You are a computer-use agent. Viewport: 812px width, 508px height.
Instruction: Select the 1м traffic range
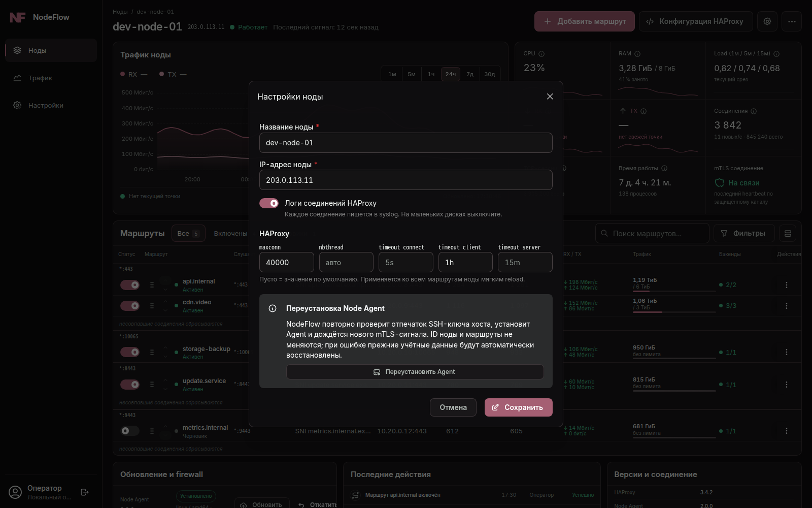392,74
